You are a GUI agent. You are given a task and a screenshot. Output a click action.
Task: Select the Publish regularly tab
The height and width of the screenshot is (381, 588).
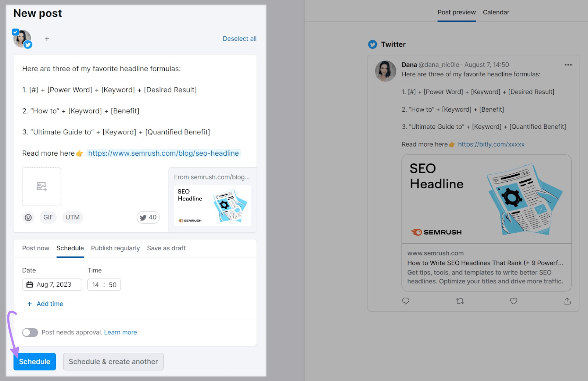coord(115,248)
